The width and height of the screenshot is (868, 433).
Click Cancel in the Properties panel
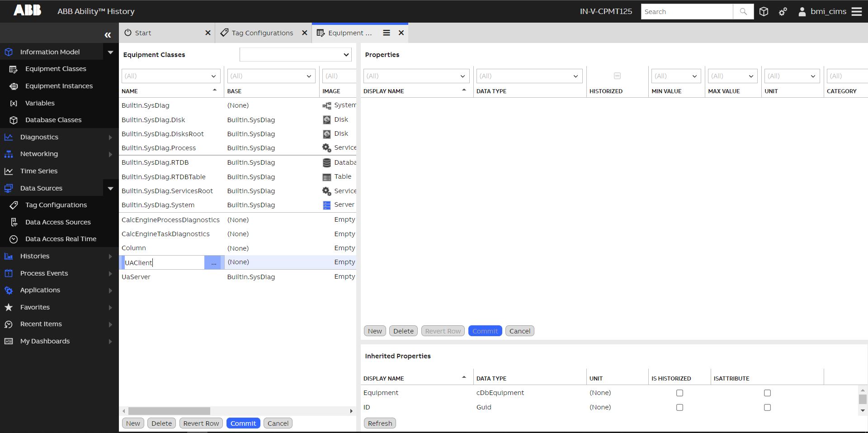click(520, 331)
